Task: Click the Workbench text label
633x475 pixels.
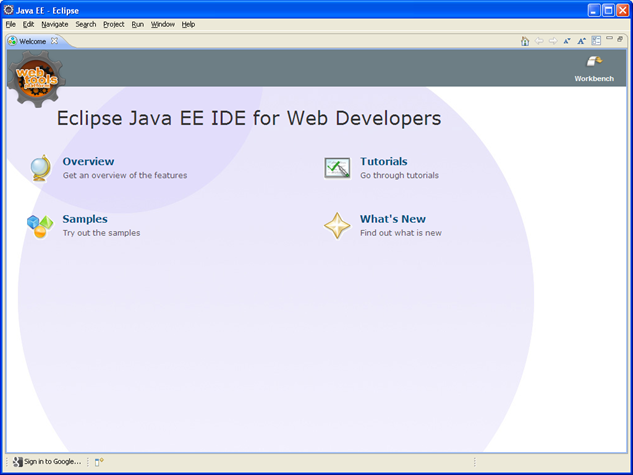Action: pos(594,79)
